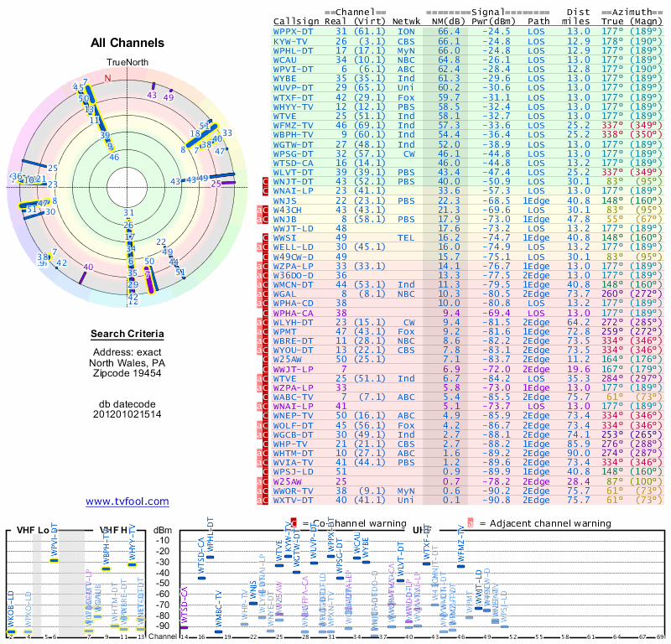Image resolution: width=671 pixels, height=644 pixels.
Task: Click the WWJT-LP callsign in purple
Action: click(x=294, y=368)
